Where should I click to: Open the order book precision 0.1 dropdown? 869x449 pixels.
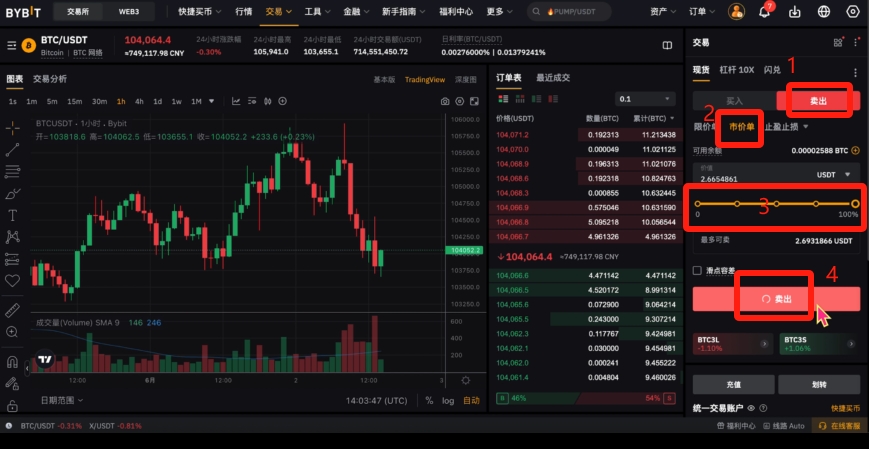645,99
